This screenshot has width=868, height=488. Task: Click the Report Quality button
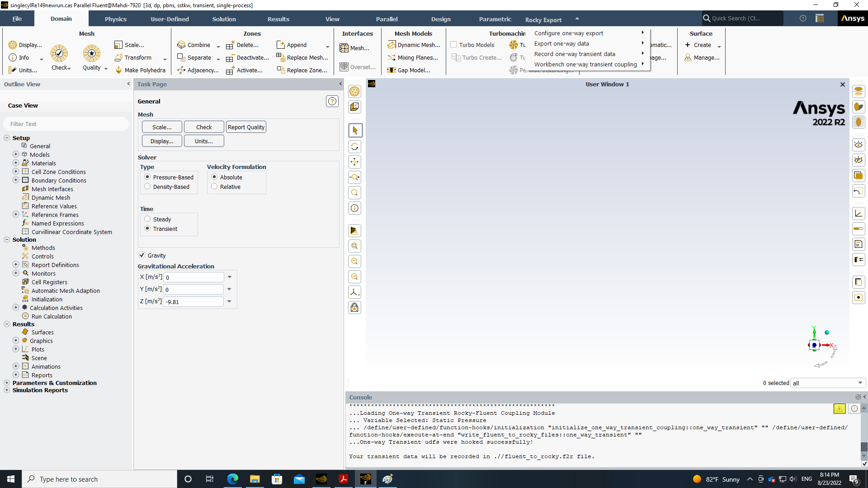click(x=246, y=127)
